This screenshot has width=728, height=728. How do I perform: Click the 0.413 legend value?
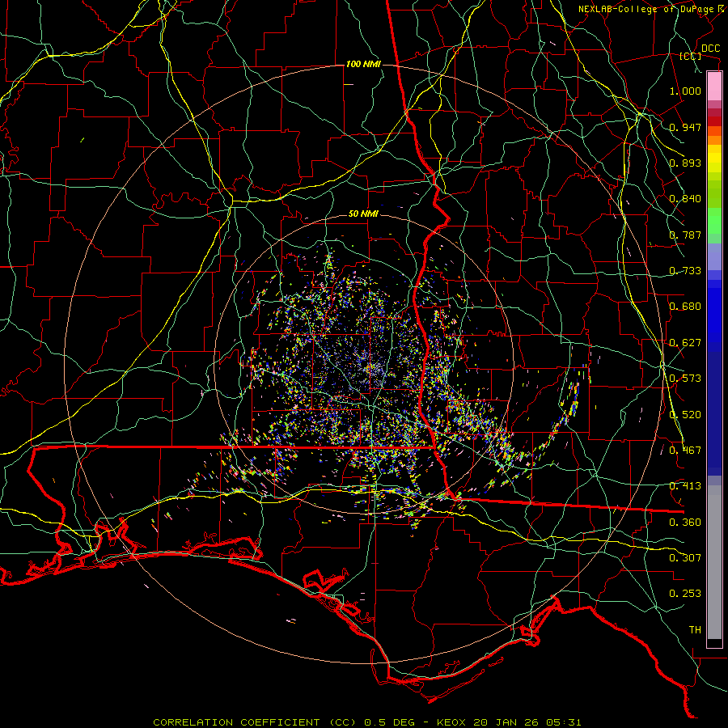click(685, 486)
